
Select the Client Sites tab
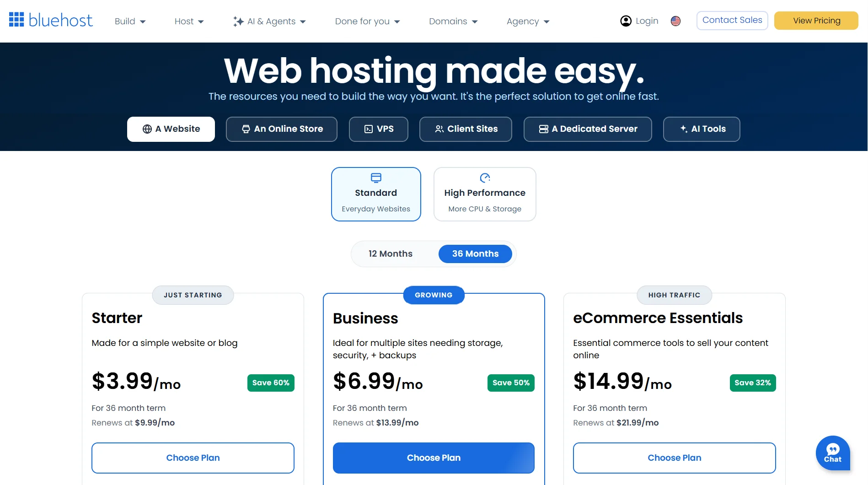(466, 129)
